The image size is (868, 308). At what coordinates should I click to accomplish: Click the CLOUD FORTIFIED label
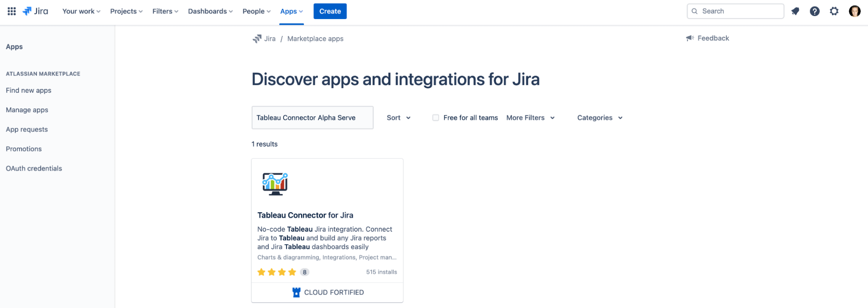point(334,292)
